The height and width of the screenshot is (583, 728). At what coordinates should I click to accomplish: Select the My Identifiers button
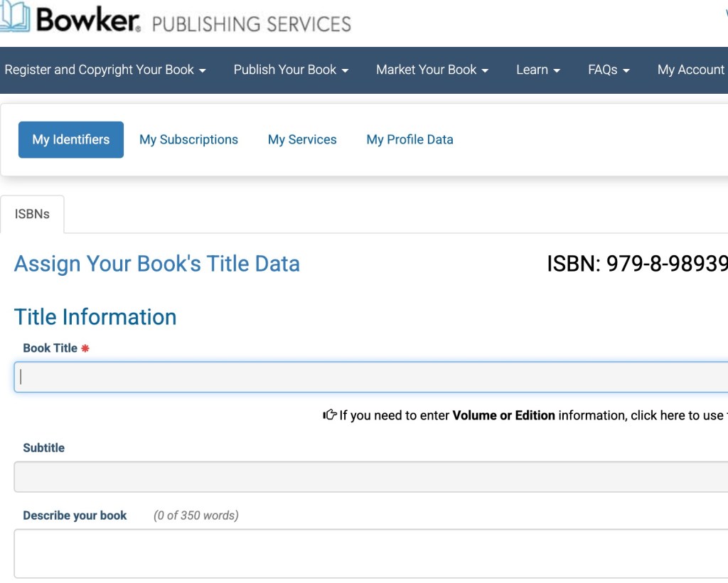coord(71,139)
